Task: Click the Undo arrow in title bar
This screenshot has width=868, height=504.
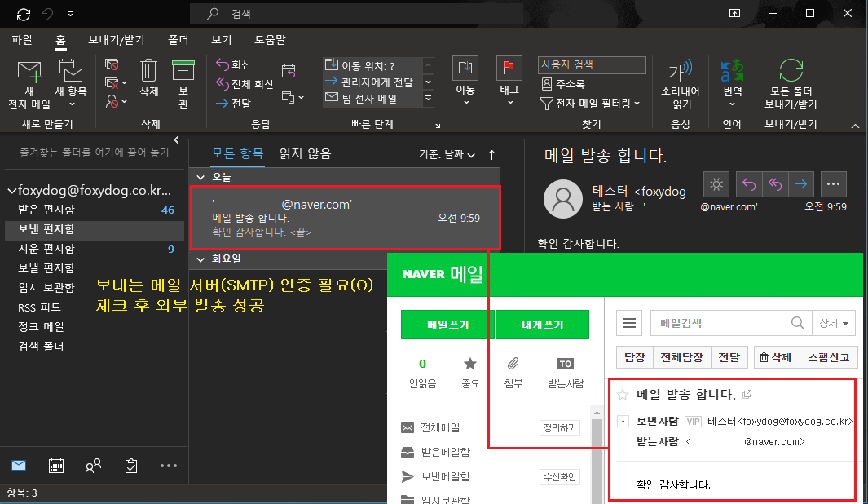Action: (47, 14)
